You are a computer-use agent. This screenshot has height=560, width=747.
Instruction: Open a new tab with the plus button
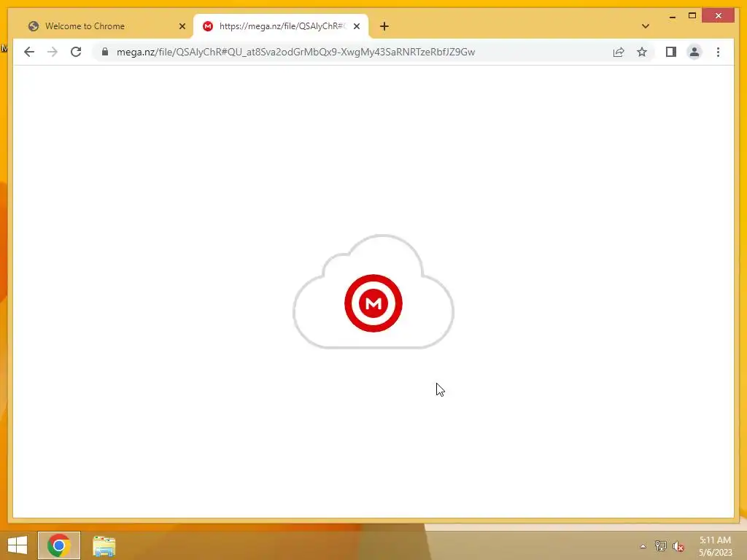pos(384,26)
